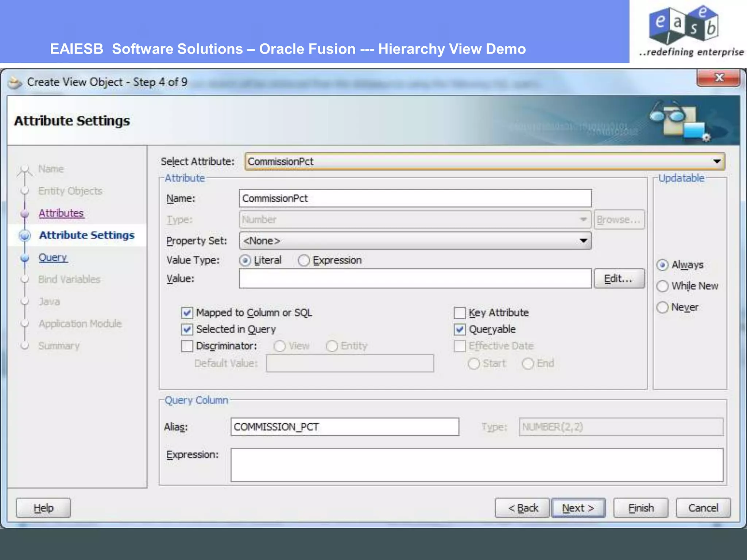Click the Browse... button next to Type
Image resolution: width=747 pixels, height=560 pixels.
619,219
